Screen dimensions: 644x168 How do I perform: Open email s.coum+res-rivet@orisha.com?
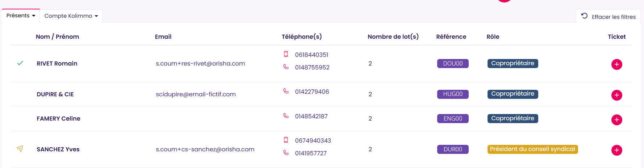click(x=200, y=63)
